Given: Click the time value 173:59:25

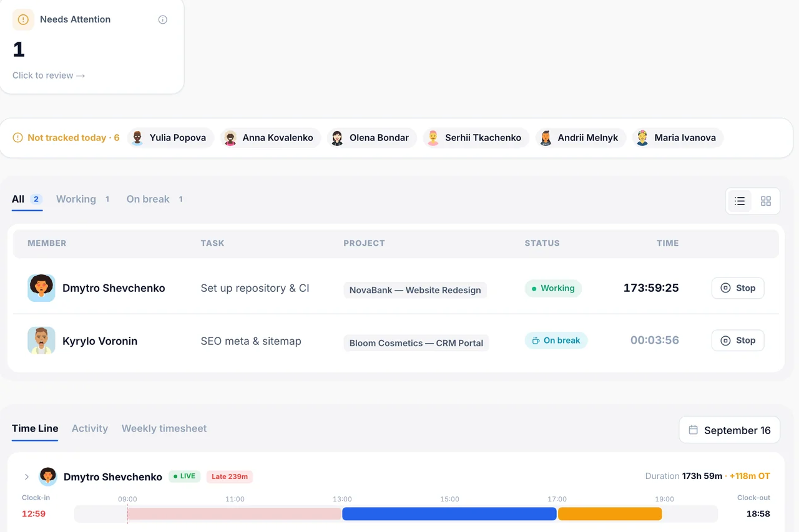Looking at the screenshot, I should tap(651, 288).
